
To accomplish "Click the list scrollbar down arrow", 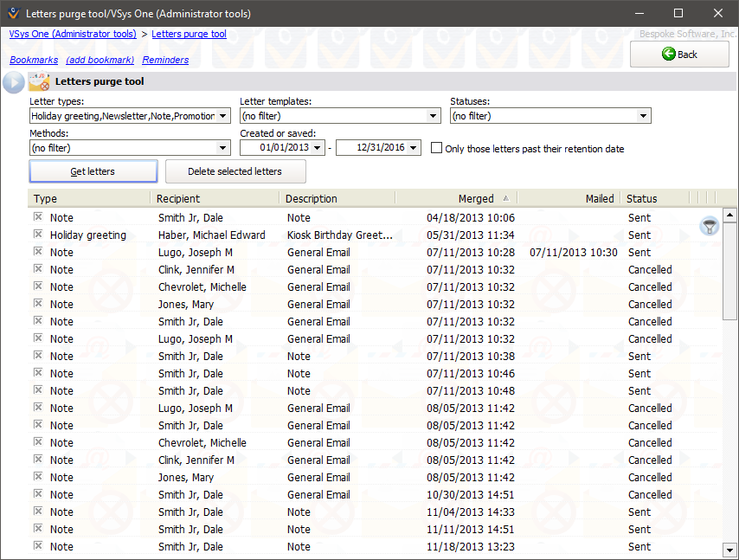I will (729, 550).
